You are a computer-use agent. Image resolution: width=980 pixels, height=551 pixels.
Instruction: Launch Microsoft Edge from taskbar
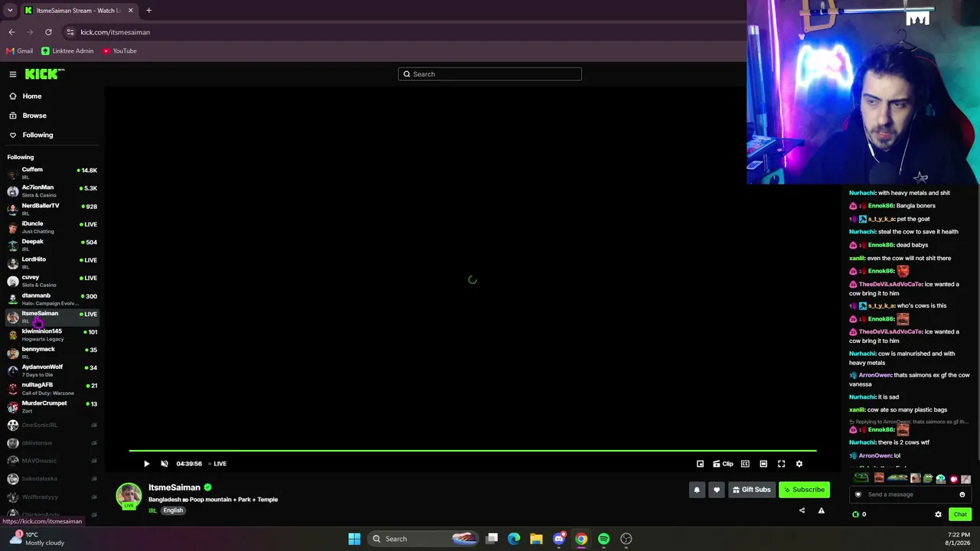[514, 539]
